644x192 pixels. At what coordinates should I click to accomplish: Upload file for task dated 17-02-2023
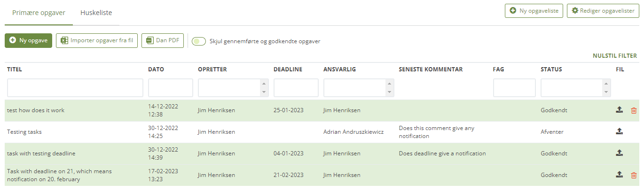click(620, 175)
